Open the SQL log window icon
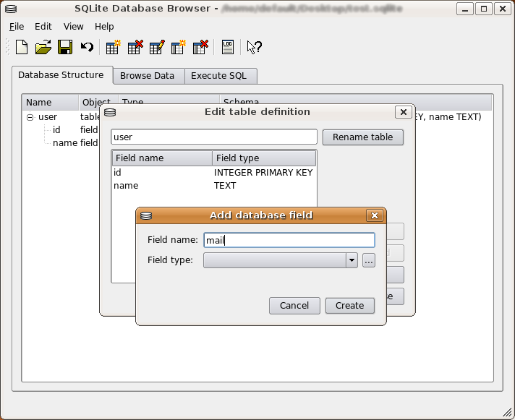 click(x=228, y=48)
